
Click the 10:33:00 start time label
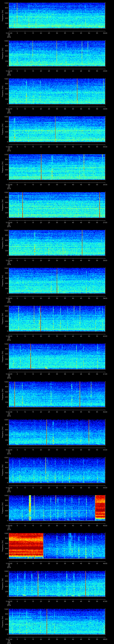tap(9, 109)
